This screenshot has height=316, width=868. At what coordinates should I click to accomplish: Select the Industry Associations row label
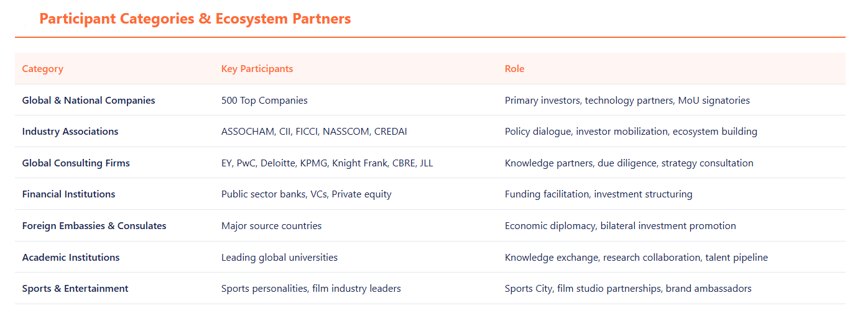pos(70,132)
